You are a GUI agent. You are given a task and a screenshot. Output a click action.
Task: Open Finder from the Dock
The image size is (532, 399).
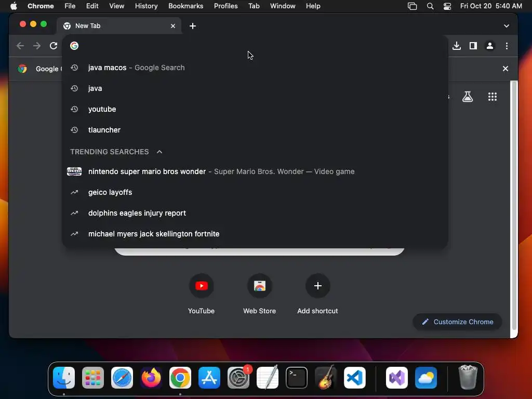click(64, 378)
